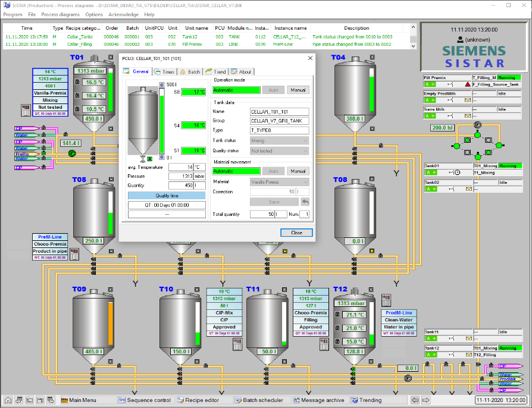
Task: Click the green pump icon near 141.4 l
Action: [72, 153]
